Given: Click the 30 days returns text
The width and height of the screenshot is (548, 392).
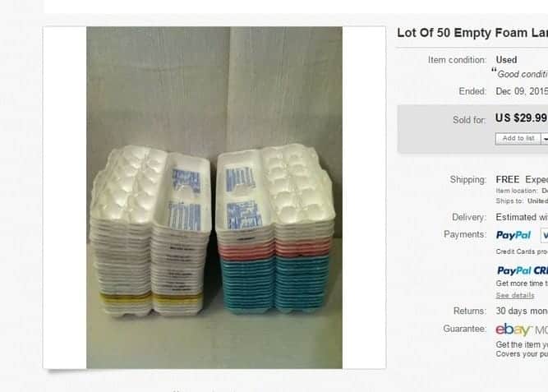Looking at the screenshot, I should [522, 311].
